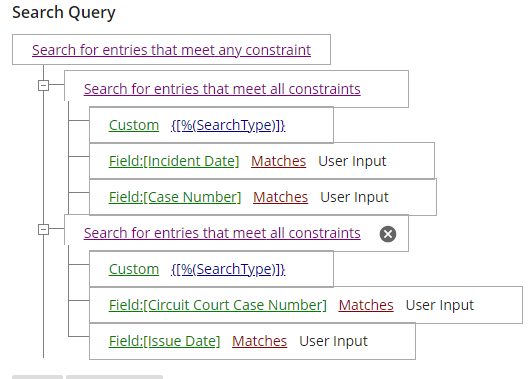Click User Input value for Incident Date
528x379 pixels.
point(352,161)
